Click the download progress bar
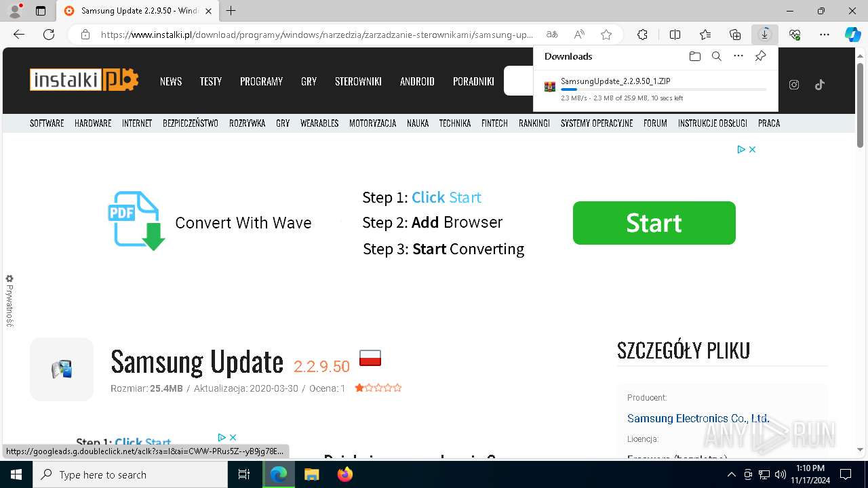 [664, 89]
